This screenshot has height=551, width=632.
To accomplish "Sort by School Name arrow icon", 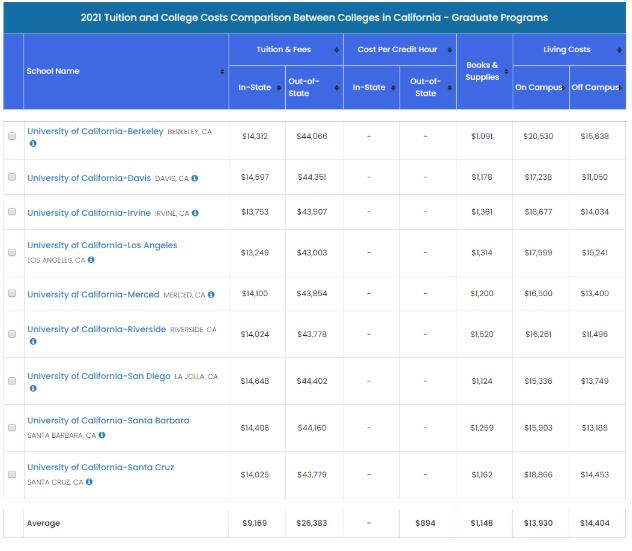I will click(x=222, y=71).
